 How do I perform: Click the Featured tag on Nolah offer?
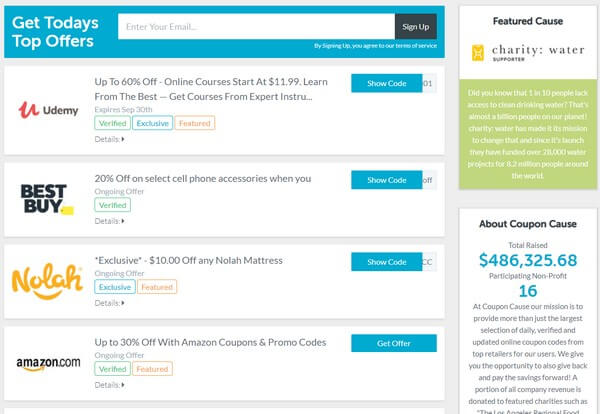pos(157,287)
